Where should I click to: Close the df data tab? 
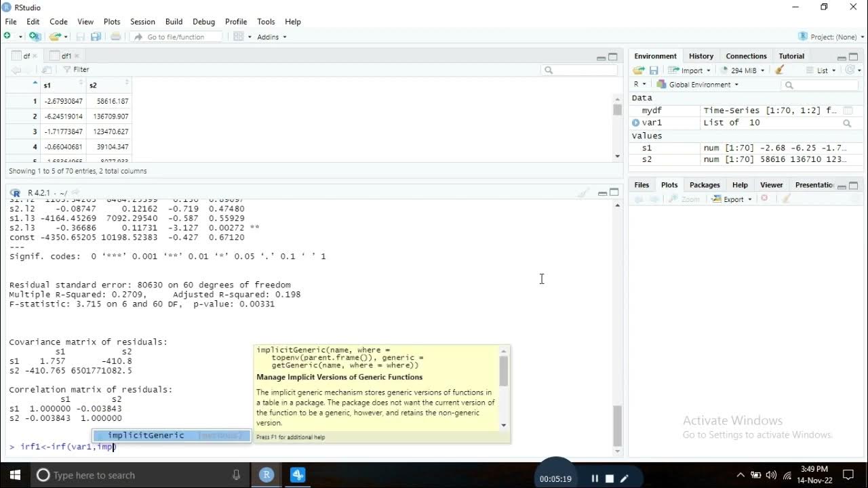35,56
